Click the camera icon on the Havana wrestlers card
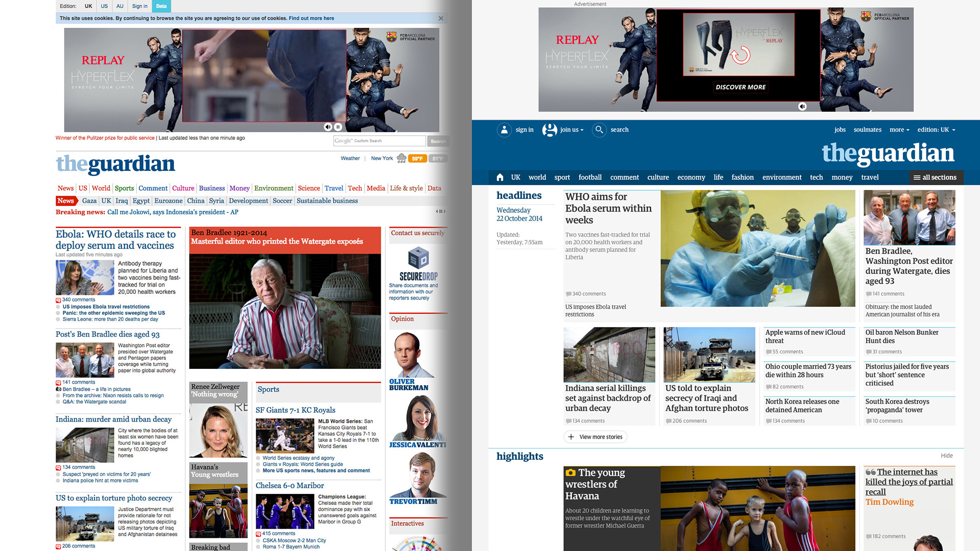 570,473
